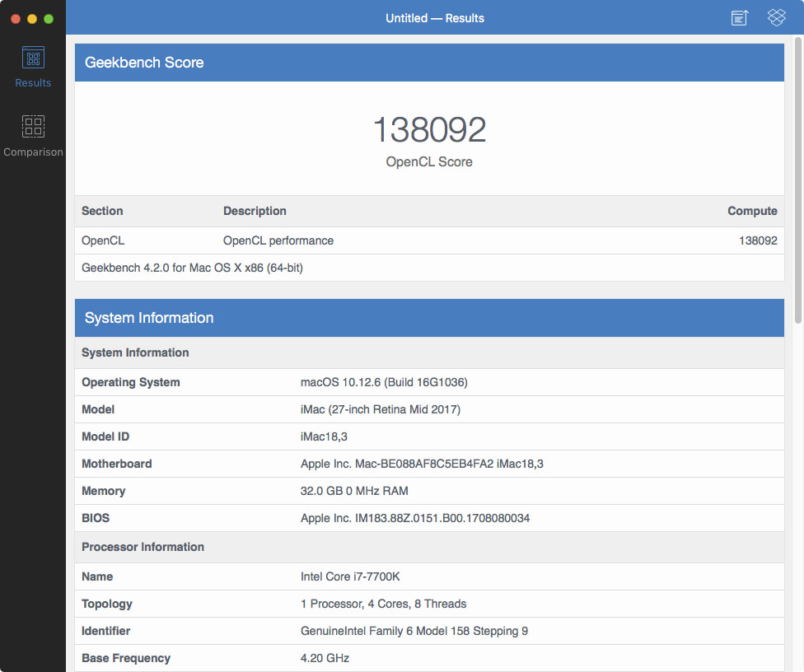Click the IM183.88Z.0151.B00 BIOS value
Screen dimensions: 804x672
point(415,518)
